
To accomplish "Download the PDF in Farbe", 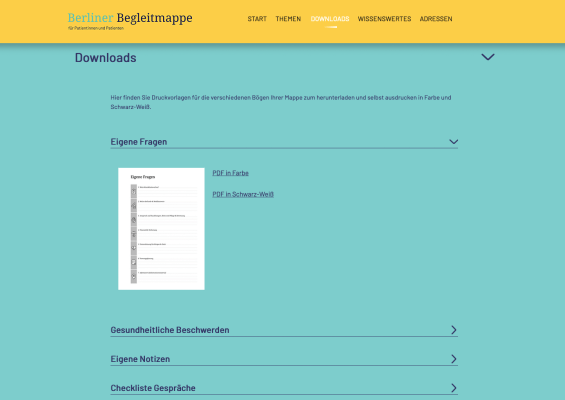I will coord(231,173).
